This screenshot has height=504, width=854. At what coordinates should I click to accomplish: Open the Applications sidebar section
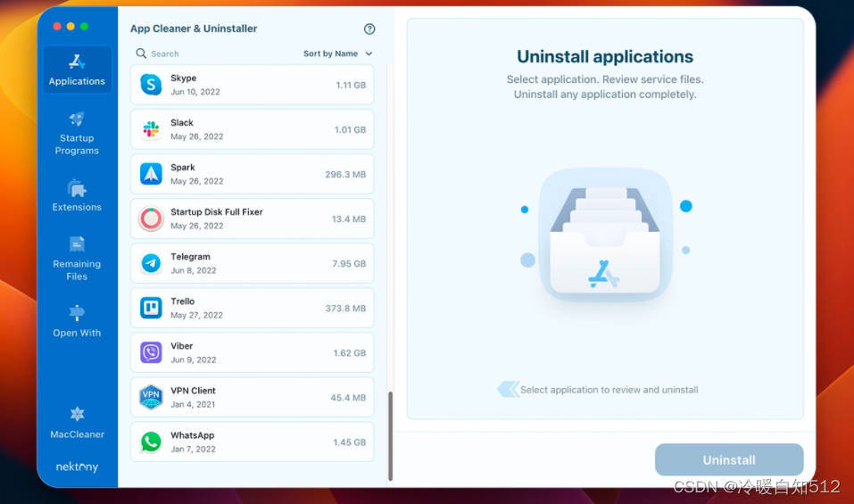coord(77,70)
